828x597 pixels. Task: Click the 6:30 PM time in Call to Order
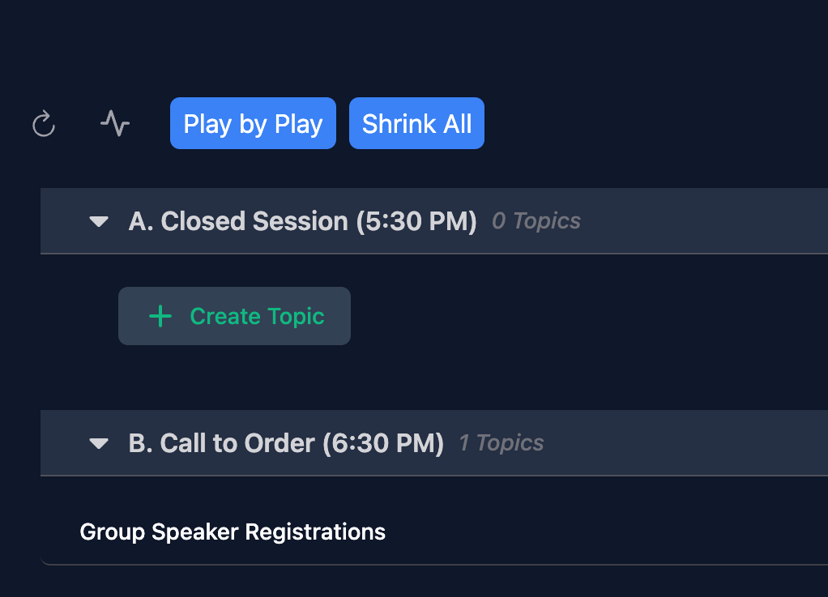point(383,443)
